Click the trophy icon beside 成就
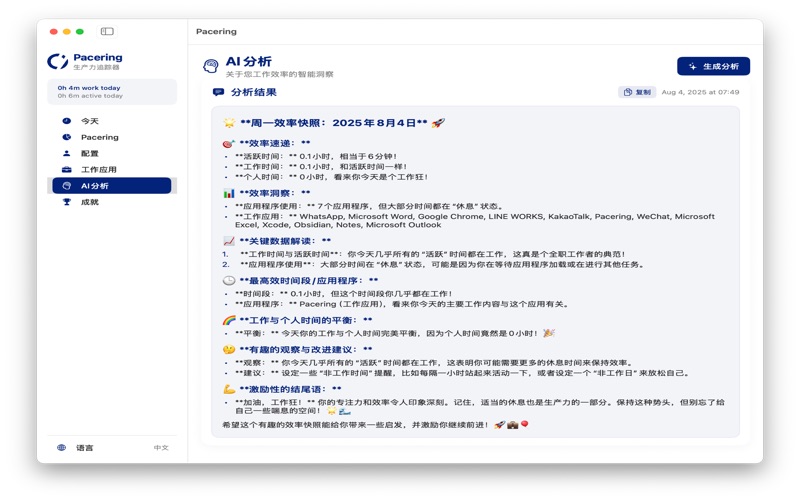 (x=67, y=202)
